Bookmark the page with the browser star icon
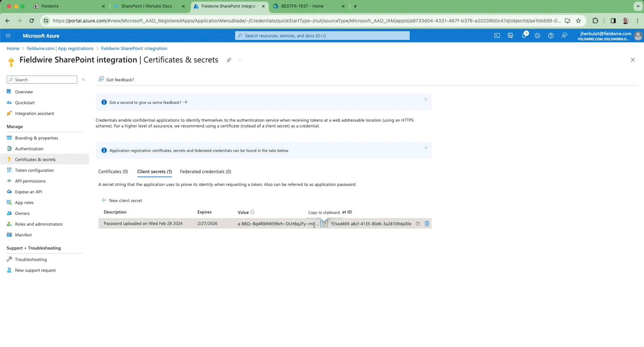Image resolution: width=644 pixels, height=347 pixels. point(578,21)
